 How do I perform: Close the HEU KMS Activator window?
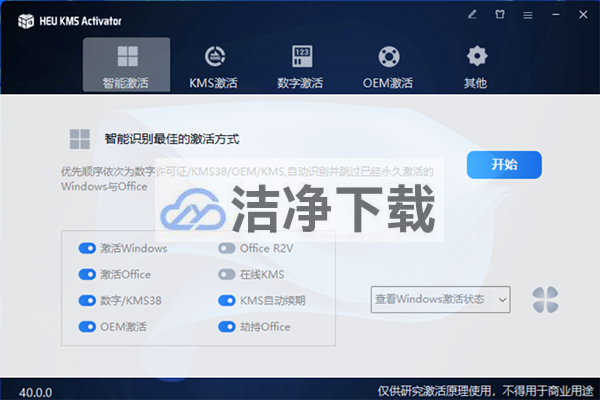[x=583, y=15]
